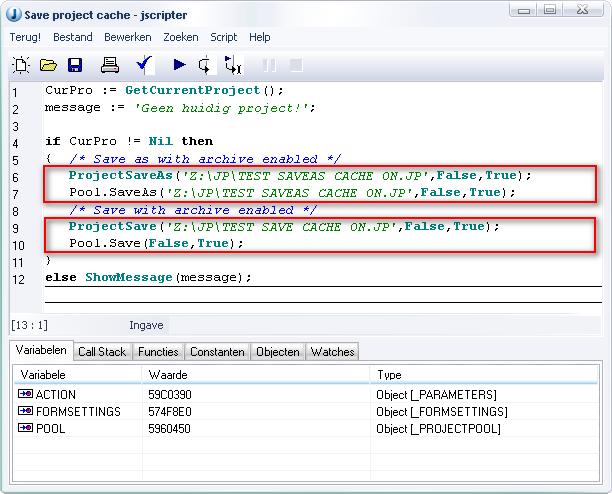Click the ProjectSaveAs call in line 6
Image resolution: width=612 pixels, height=494 pixels.
(x=121, y=176)
